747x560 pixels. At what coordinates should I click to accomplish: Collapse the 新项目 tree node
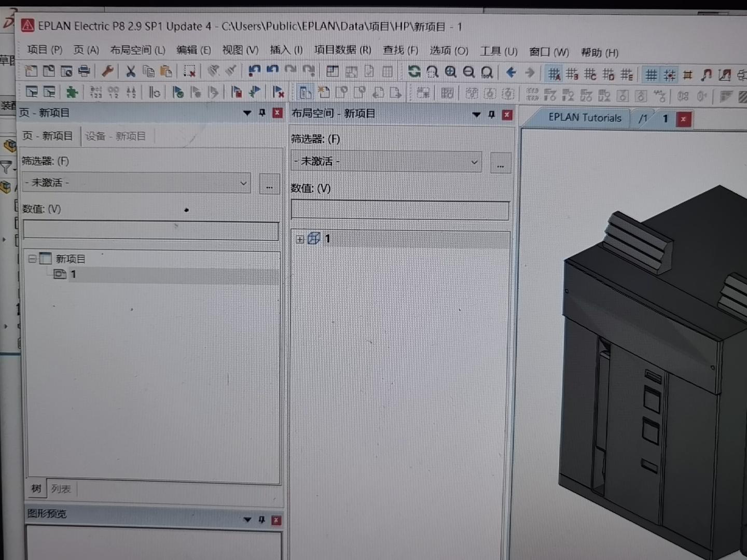(32, 258)
